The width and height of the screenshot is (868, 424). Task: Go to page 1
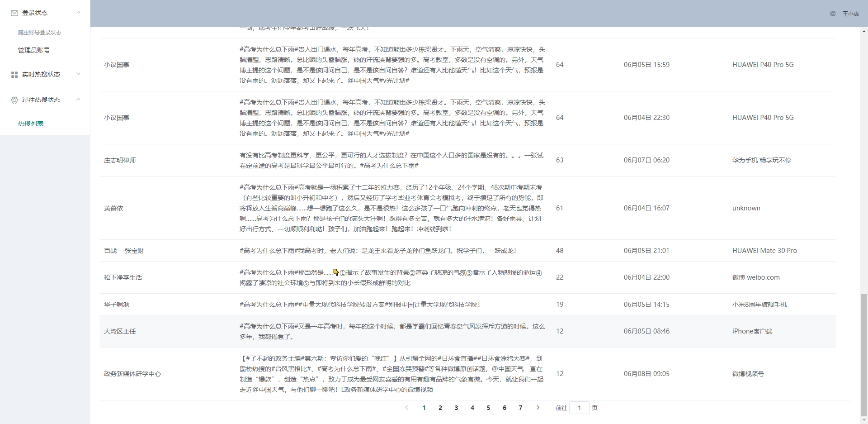point(424,408)
